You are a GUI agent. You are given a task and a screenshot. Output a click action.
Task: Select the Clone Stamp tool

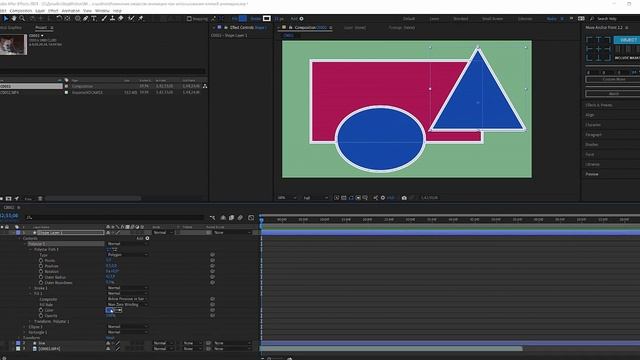[x=112, y=18]
